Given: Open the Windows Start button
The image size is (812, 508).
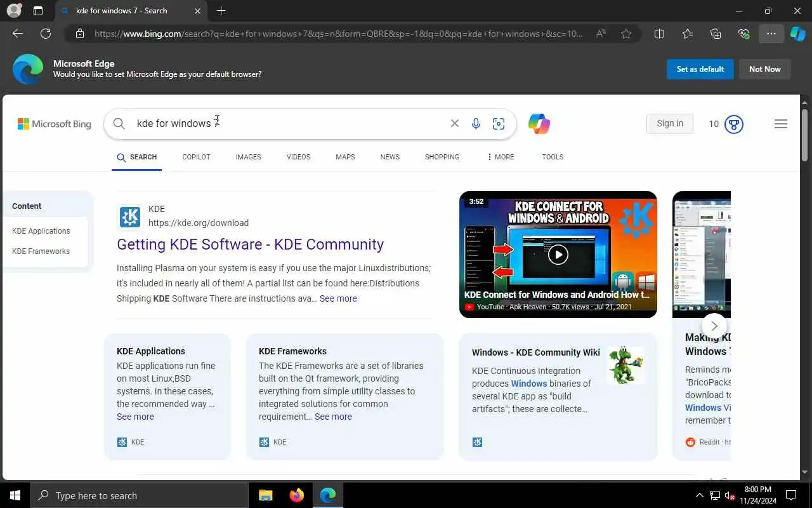Looking at the screenshot, I should click(x=15, y=495).
